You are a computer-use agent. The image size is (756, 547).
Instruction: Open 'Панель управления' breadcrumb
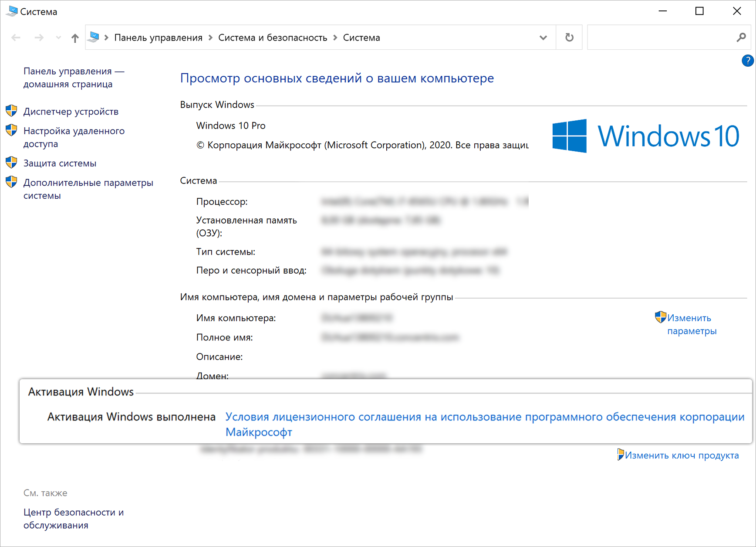coord(158,38)
